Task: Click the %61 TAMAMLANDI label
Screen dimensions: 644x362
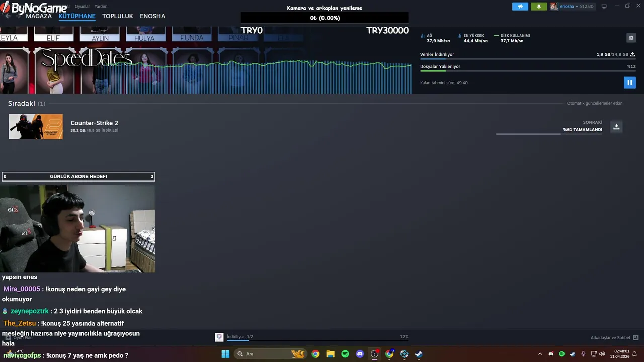Action: click(583, 130)
